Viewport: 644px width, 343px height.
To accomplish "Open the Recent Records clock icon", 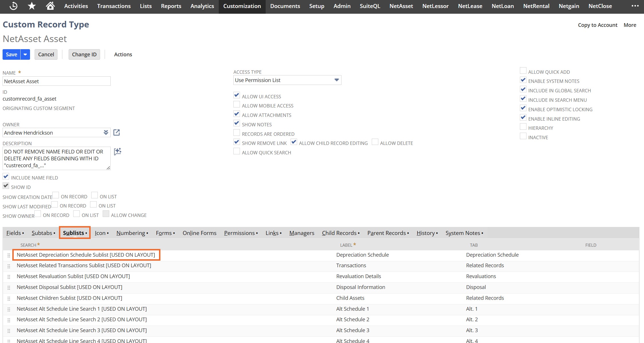I will point(13,6).
